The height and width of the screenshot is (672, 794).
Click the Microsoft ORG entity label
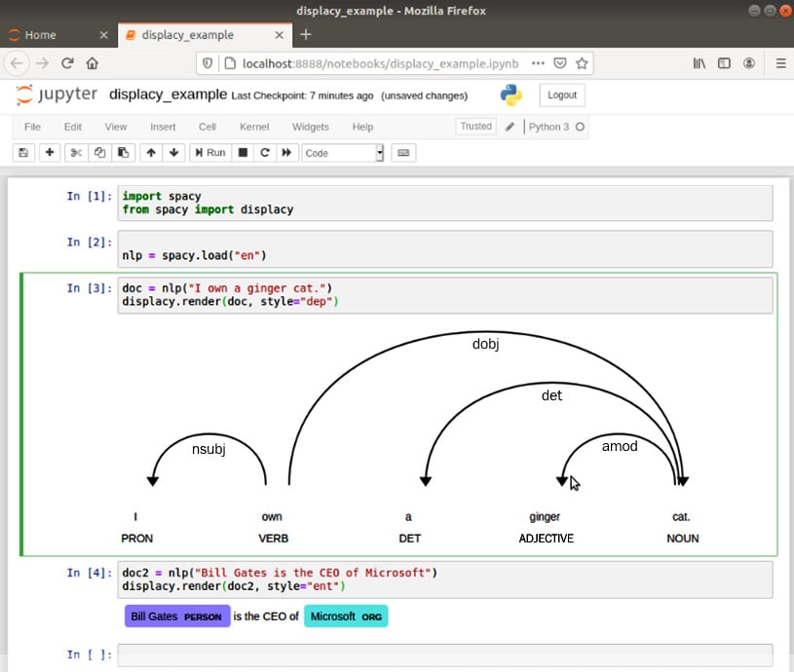tap(346, 616)
